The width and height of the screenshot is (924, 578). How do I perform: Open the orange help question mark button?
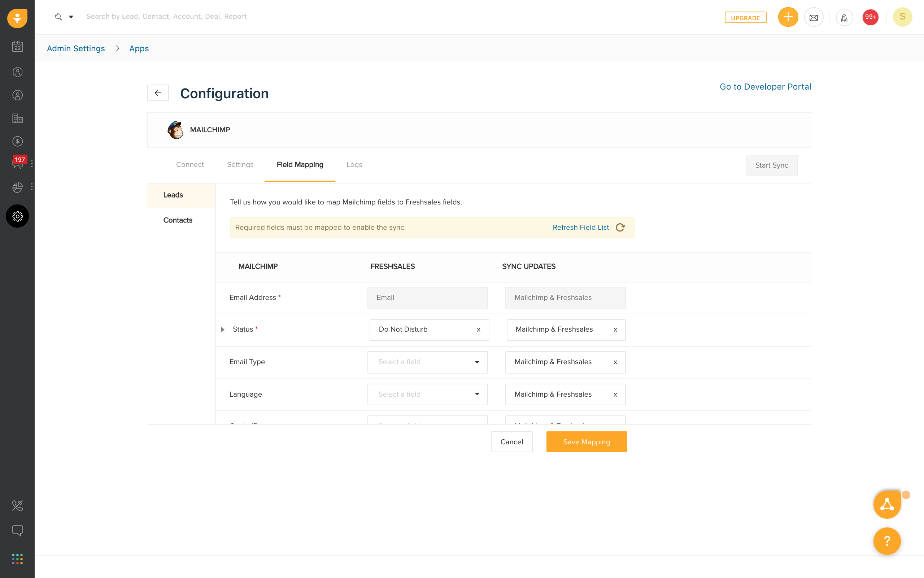pyautogui.click(x=887, y=541)
